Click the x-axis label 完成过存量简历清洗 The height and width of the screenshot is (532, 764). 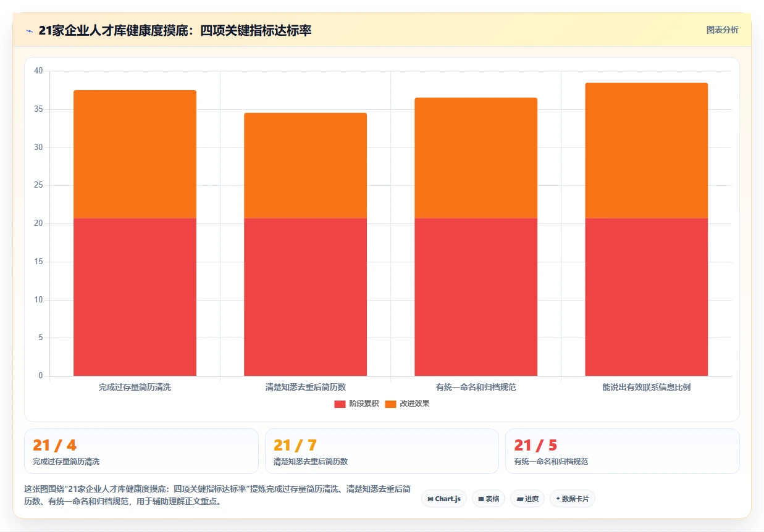coord(135,388)
